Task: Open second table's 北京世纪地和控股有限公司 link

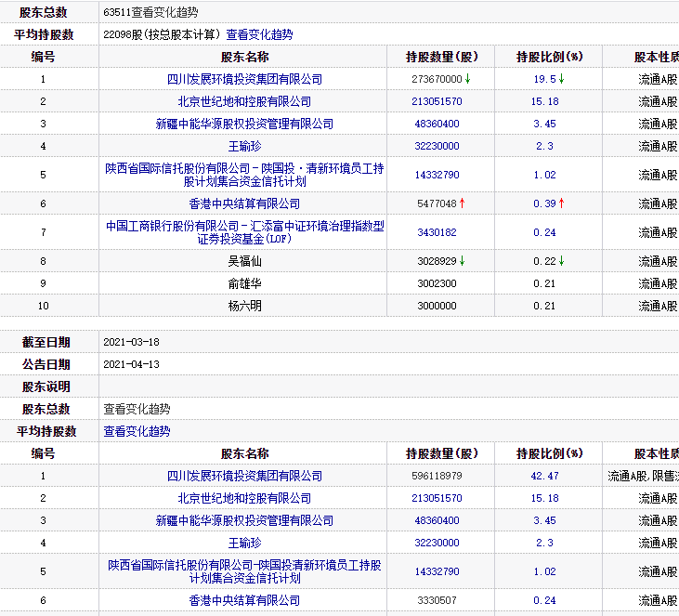Action: point(244,499)
